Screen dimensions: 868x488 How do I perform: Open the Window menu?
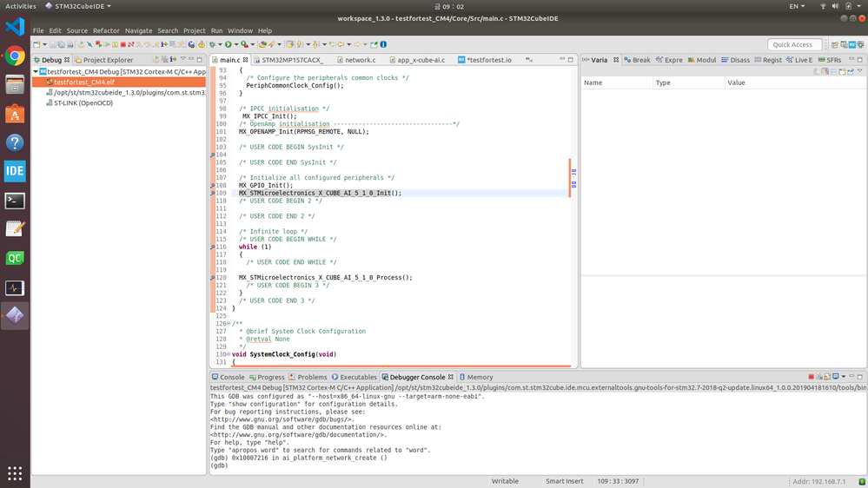click(x=240, y=30)
